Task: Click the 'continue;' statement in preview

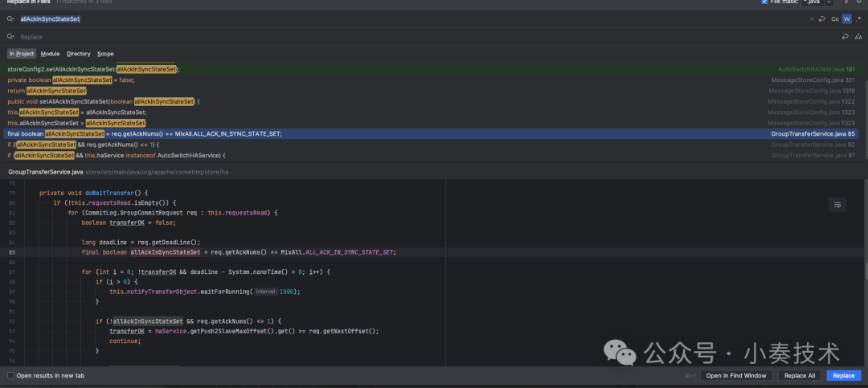Action: click(x=125, y=341)
